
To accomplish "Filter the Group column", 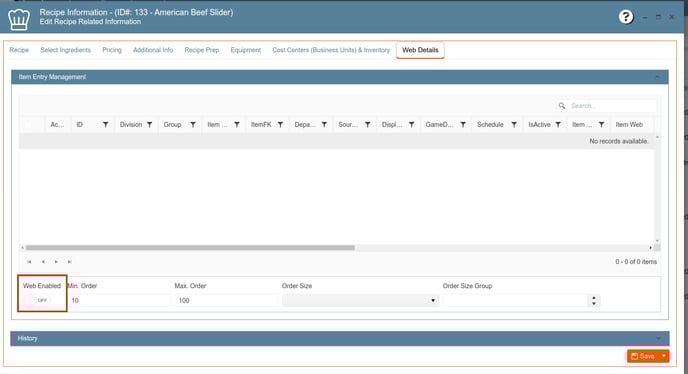I will [193, 125].
